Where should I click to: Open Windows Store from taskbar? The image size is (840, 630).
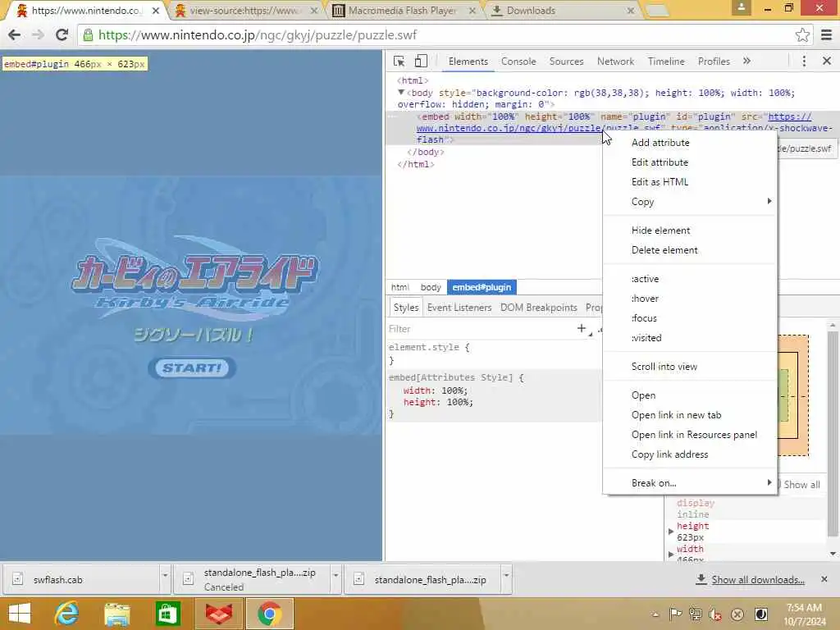(167, 614)
